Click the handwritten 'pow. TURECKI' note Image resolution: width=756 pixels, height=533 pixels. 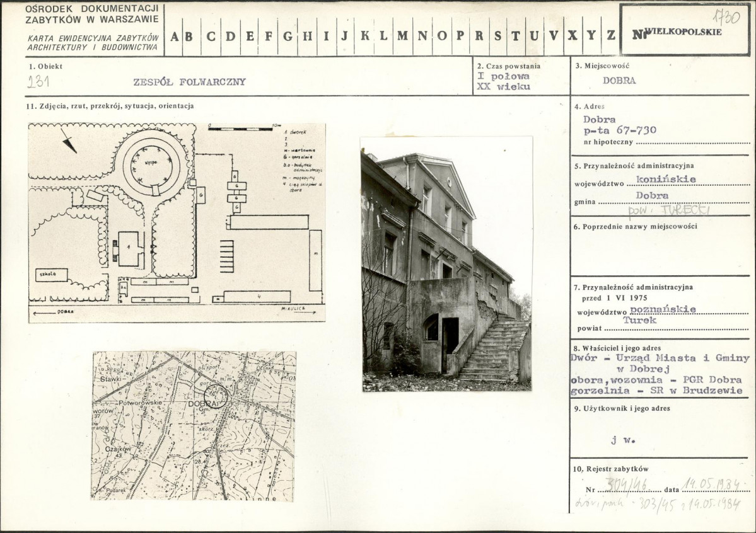669,210
